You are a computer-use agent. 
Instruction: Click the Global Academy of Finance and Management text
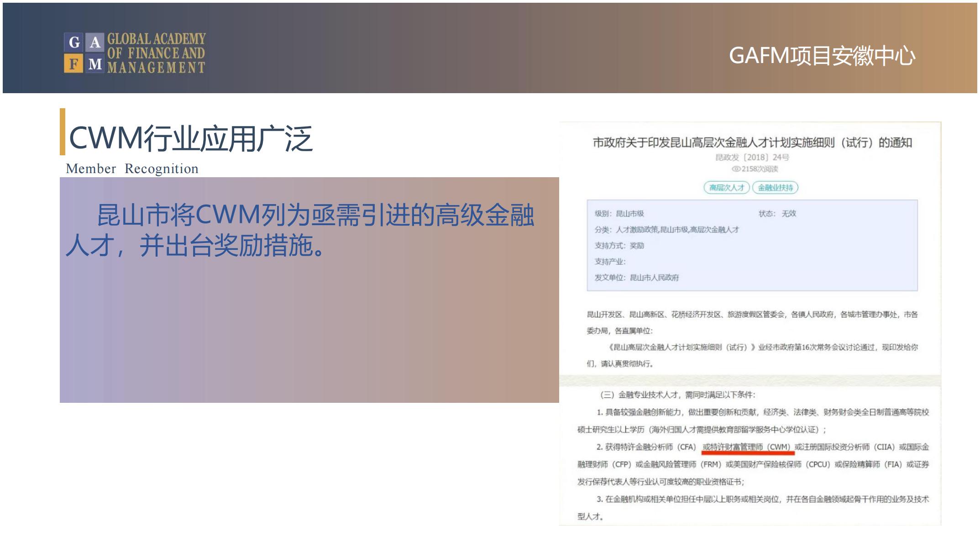156,53
